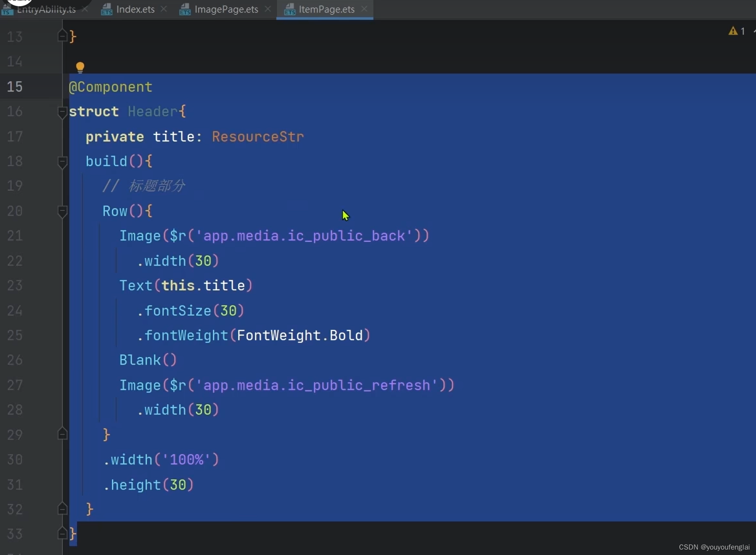This screenshot has width=756, height=555.
Task: Collapse the struct Header fold on line 16
Action: (62, 112)
